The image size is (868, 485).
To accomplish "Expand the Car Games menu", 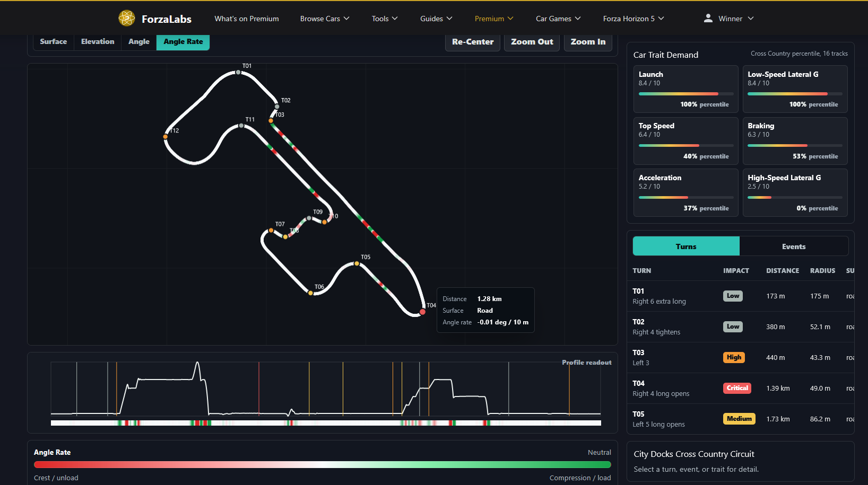I will tap(558, 19).
